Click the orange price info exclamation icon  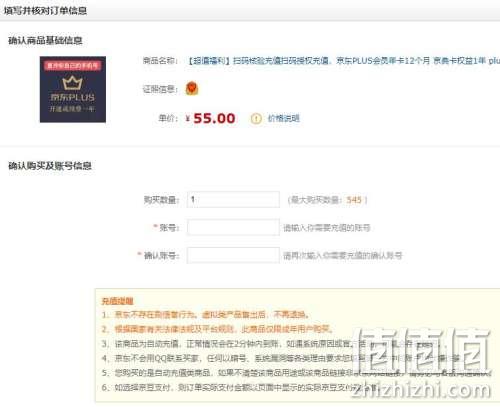(x=256, y=118)
